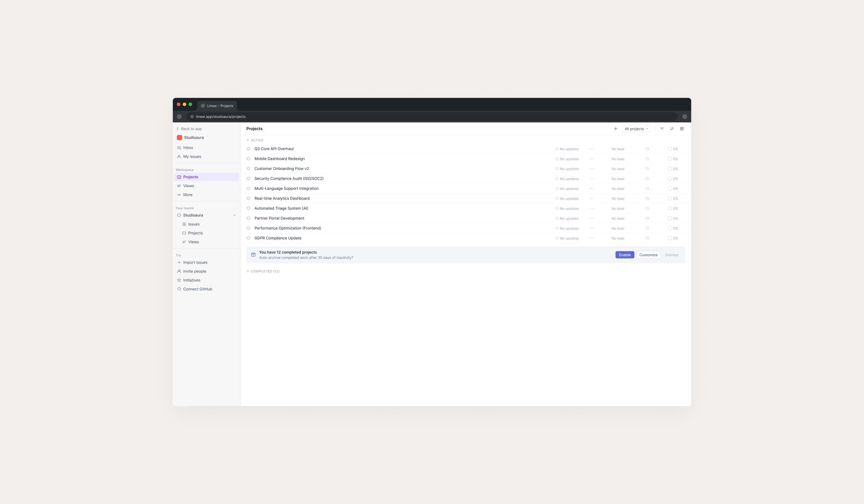This screenshot has height=504, width=864.
Task: Click status icon of Q3 Core API Overhaul
Action: pyautogui.click(x=248, y=149)
